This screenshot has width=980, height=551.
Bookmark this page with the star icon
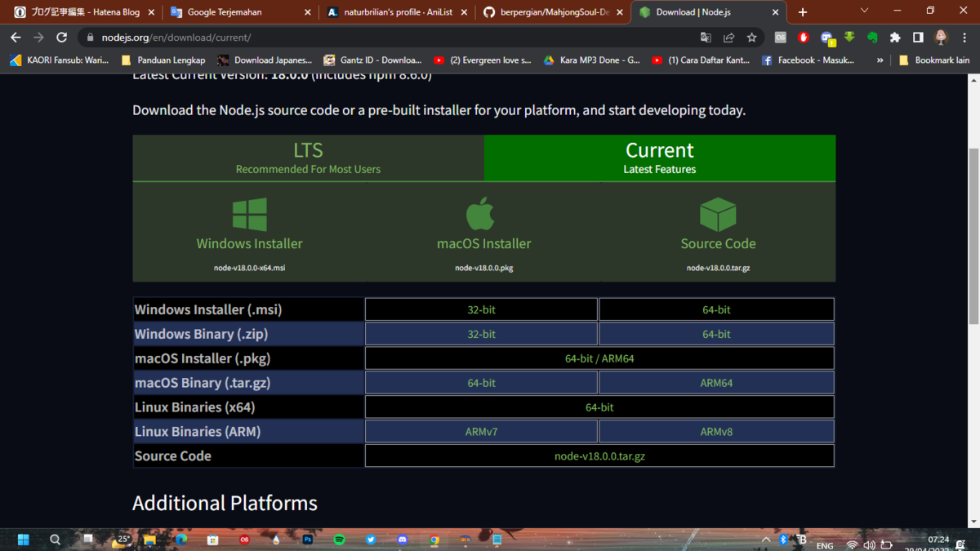click(x=751, y=38)
